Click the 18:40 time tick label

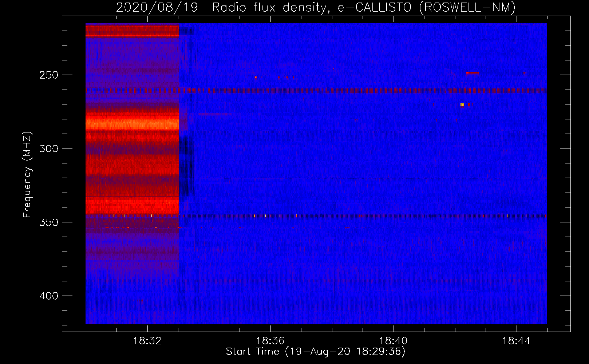tap(393, 341)
